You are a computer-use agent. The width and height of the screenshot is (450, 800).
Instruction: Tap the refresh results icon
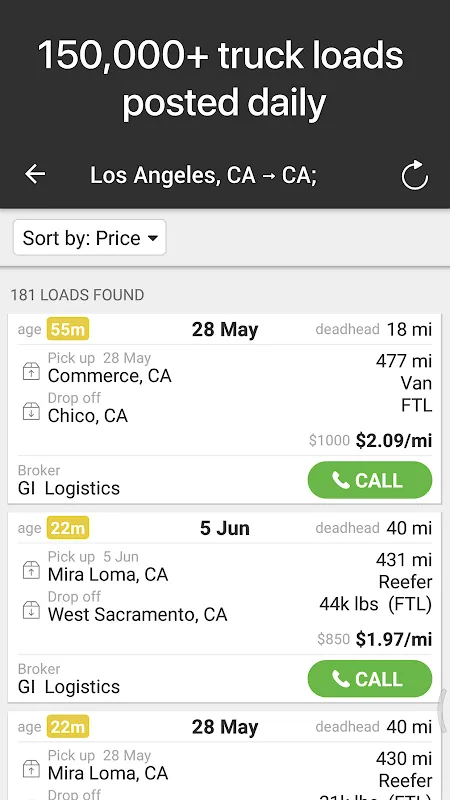414,176
